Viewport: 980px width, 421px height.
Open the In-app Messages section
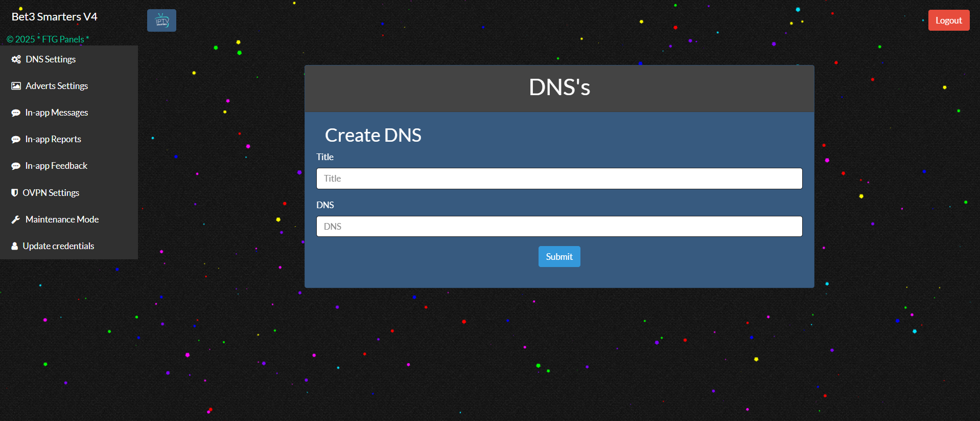pos(57,113)
